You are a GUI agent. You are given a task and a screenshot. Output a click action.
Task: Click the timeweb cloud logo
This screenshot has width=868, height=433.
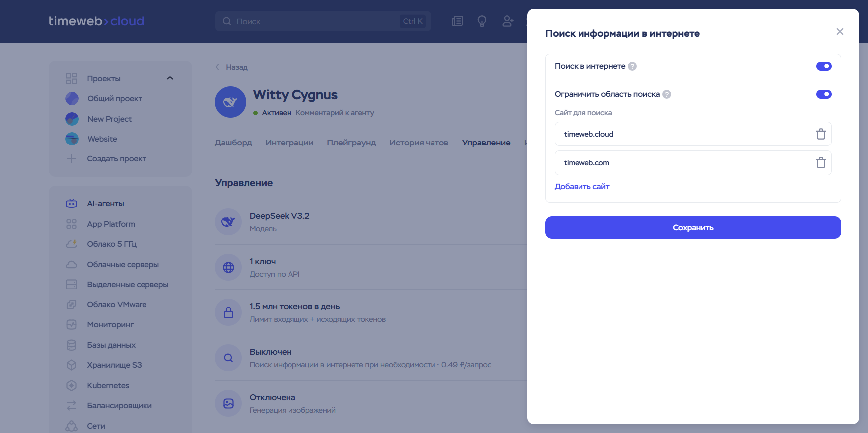tap(96, 21)
